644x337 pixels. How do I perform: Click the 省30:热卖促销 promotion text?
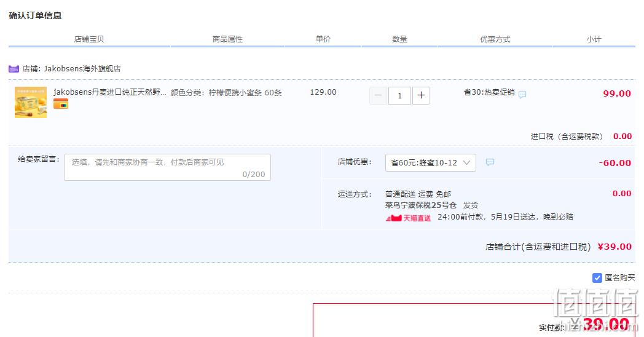pyautogui.click(x=489, y=92)
